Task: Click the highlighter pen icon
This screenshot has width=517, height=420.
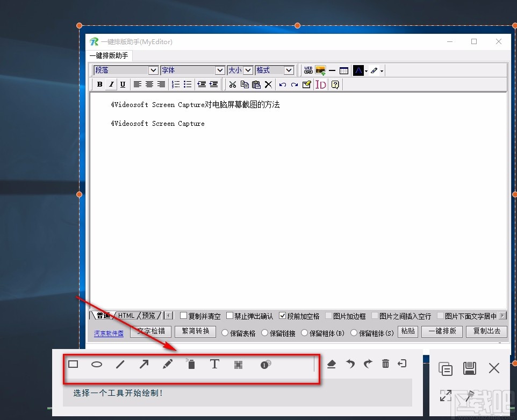Action: click(374, 70)
